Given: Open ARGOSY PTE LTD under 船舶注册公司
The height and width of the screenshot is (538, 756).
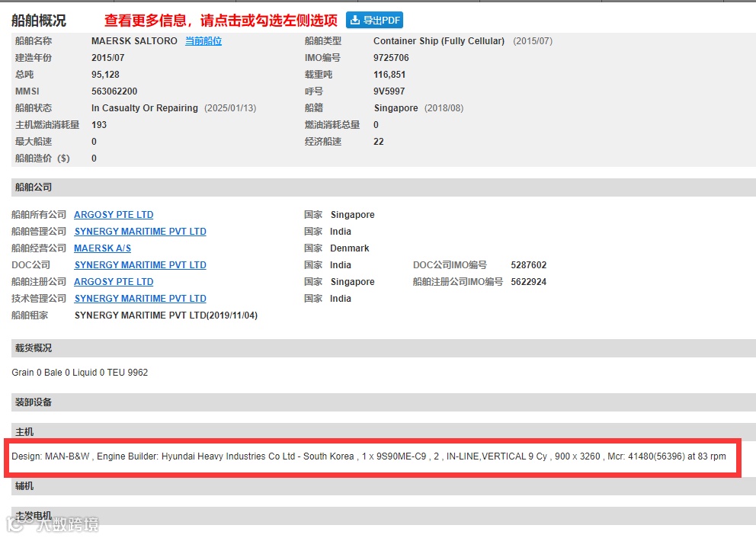Looking at the screenshot, I should click(x=114, y=281).
